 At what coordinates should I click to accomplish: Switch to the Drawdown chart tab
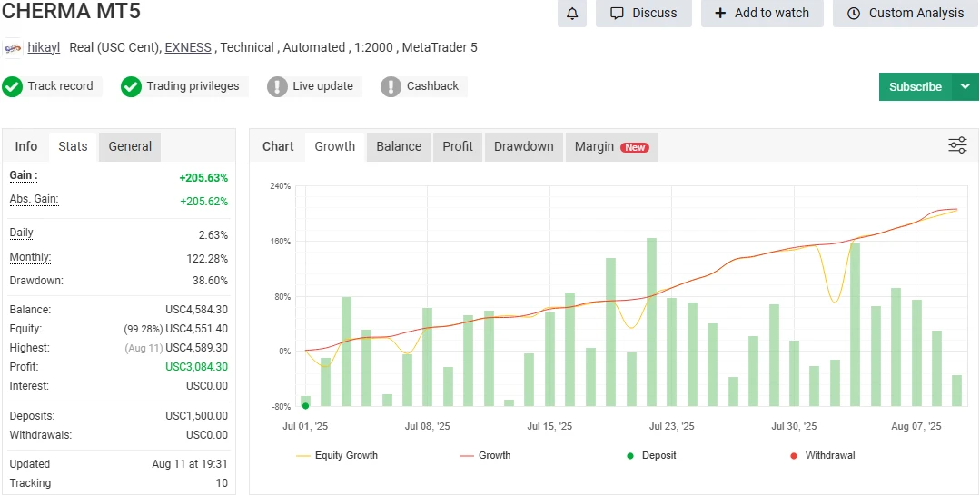(523, 146)
